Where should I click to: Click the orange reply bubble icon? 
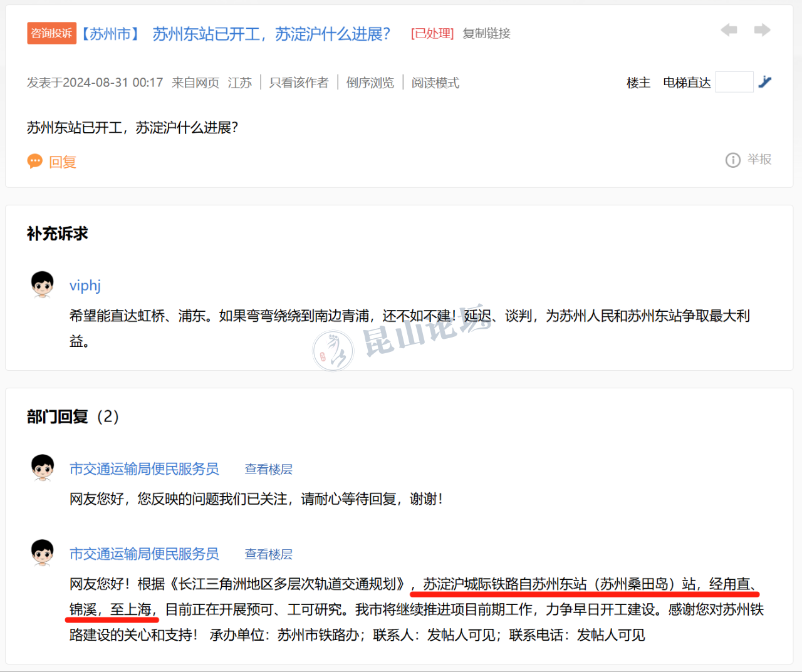[x=35, y=162]
